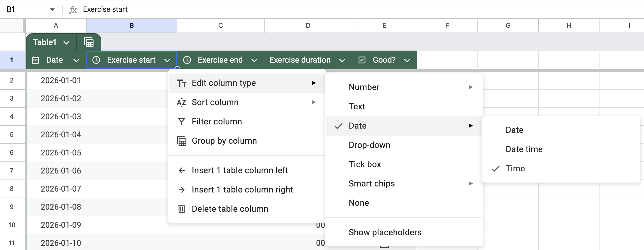Click the trash icon for Delete table column
This screenshot has height=250, width=644.
[x=182, y=209]
